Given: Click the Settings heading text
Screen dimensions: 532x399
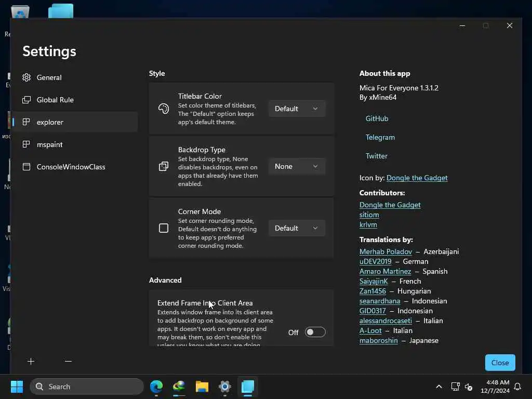Looking at the screenshot, I should click(49, 51).
